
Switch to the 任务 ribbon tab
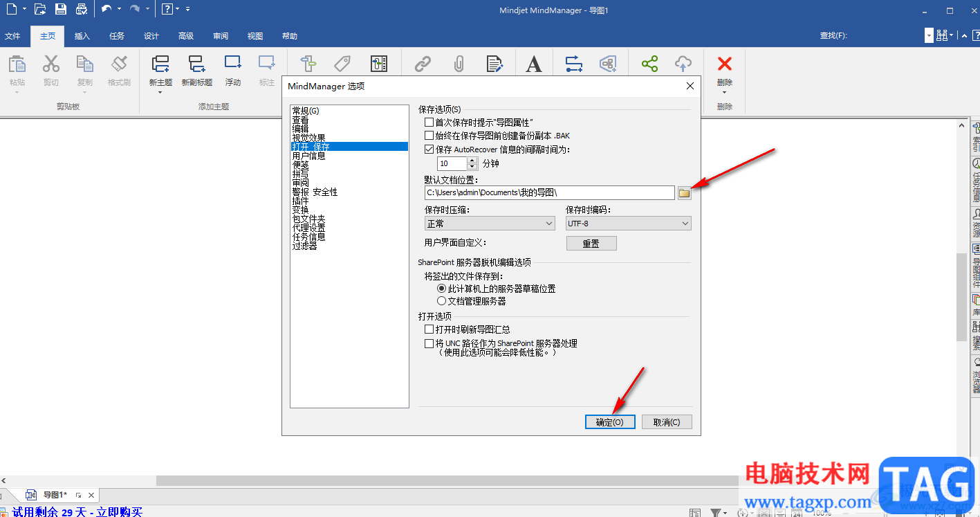click(x=117, y=36)
